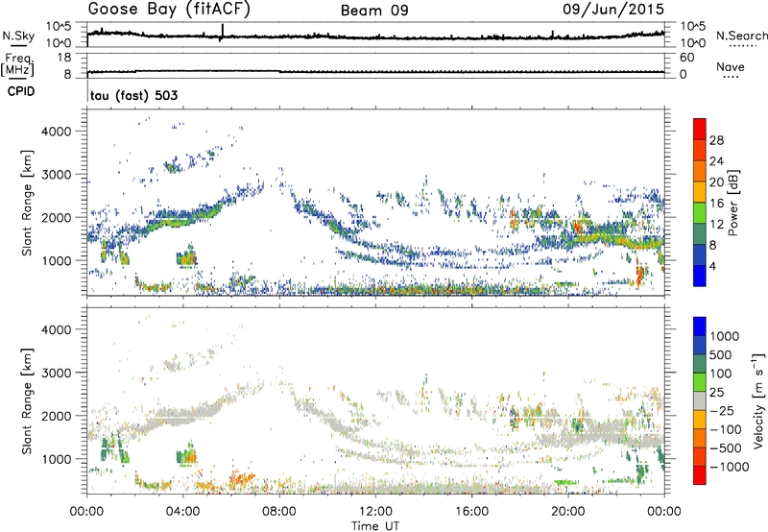Click the "Velocity [m s-1]" colorbar title
This screenshot has height=532, width=768.
pyautogui.click(x=758, y=400)
